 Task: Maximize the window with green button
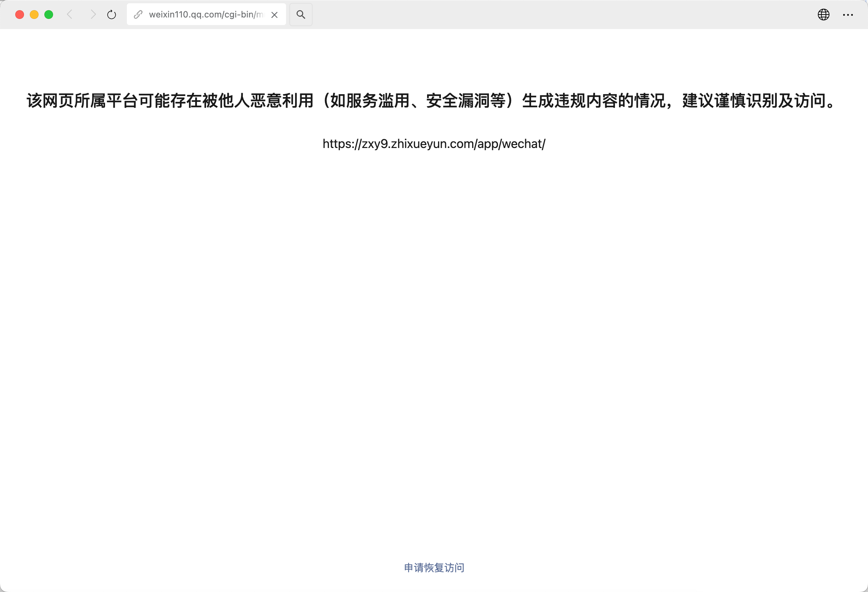click(x=49, y=15)
